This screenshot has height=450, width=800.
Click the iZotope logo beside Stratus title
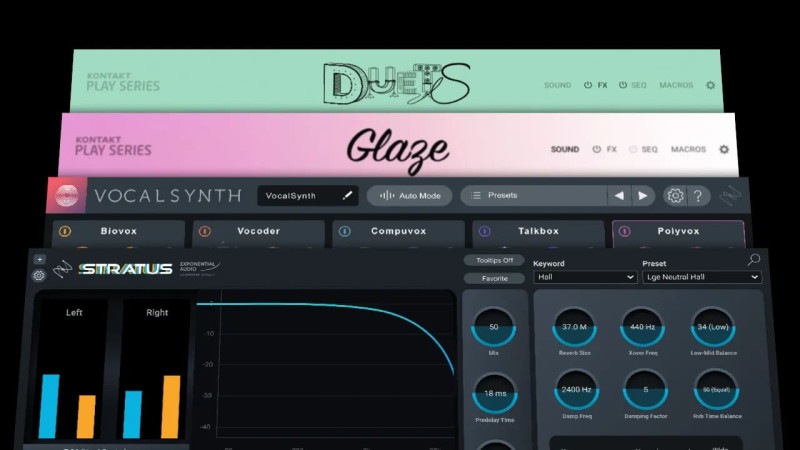[63, 269]
